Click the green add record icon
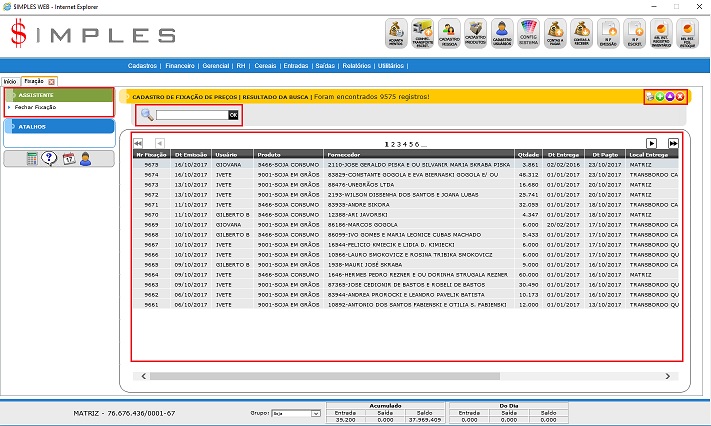Screen dimensions: 711x426 coord(658,96)
